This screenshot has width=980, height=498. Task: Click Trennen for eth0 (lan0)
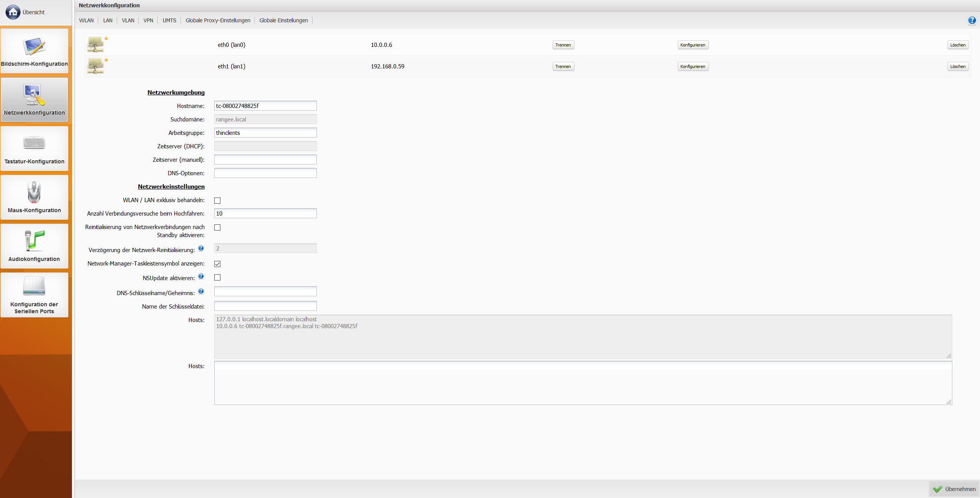563,45
